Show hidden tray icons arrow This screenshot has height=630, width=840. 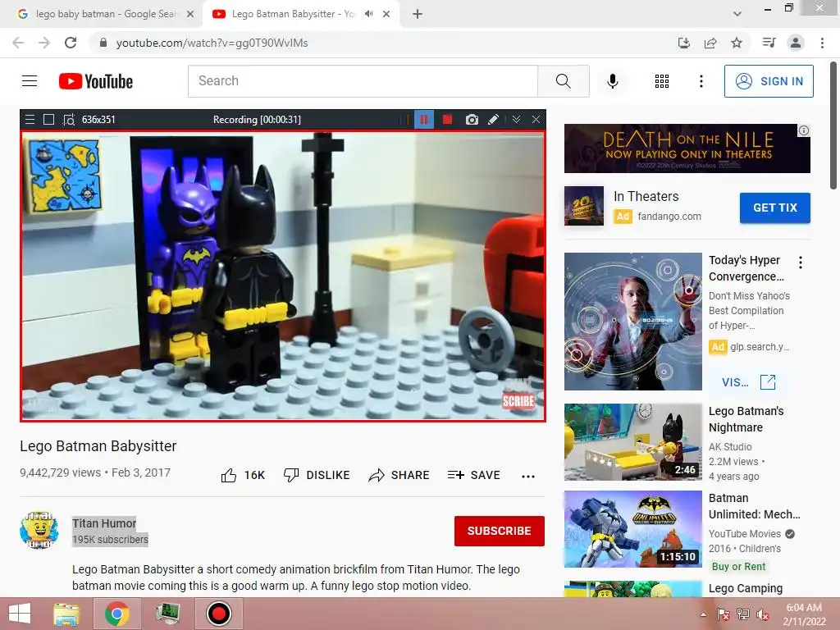coord(703,614)
